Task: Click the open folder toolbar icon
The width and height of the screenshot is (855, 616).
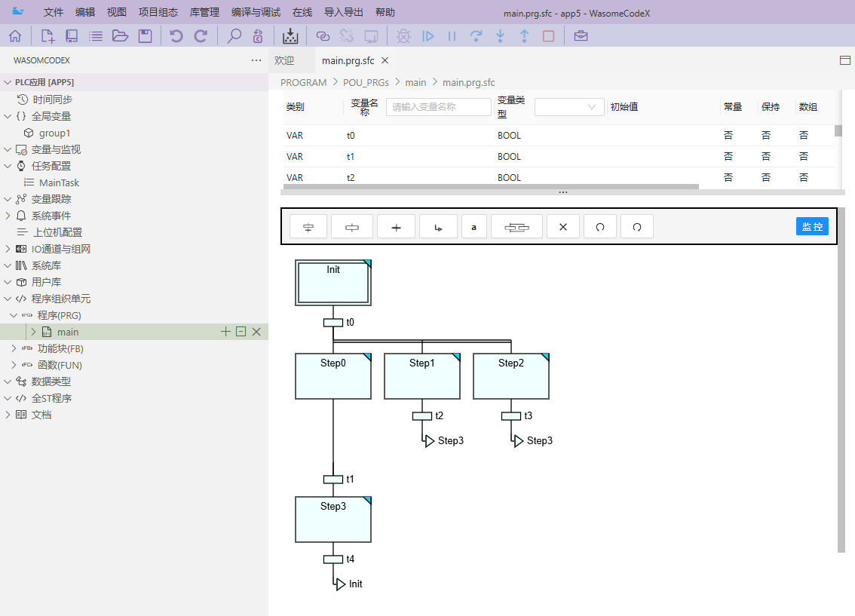Action: (120, 36)
